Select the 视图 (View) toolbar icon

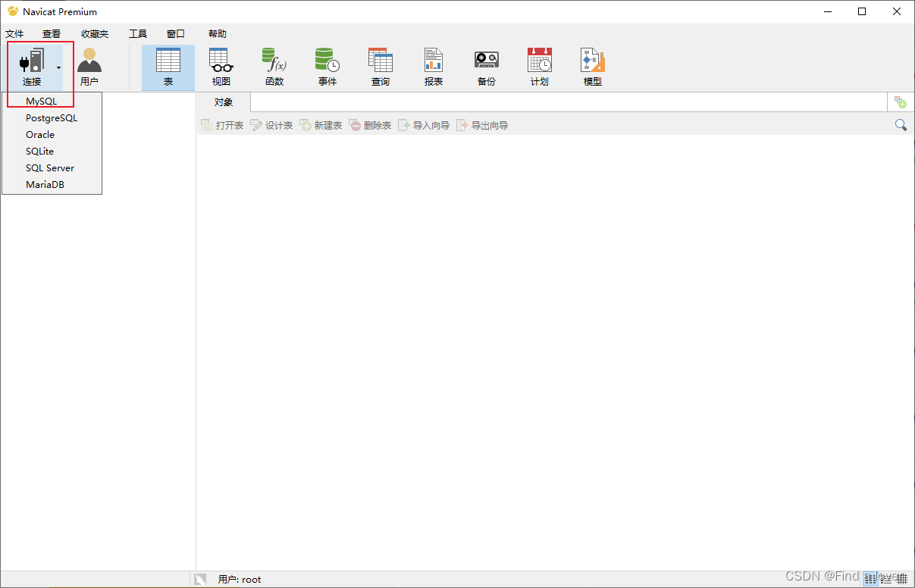point(221,67)
